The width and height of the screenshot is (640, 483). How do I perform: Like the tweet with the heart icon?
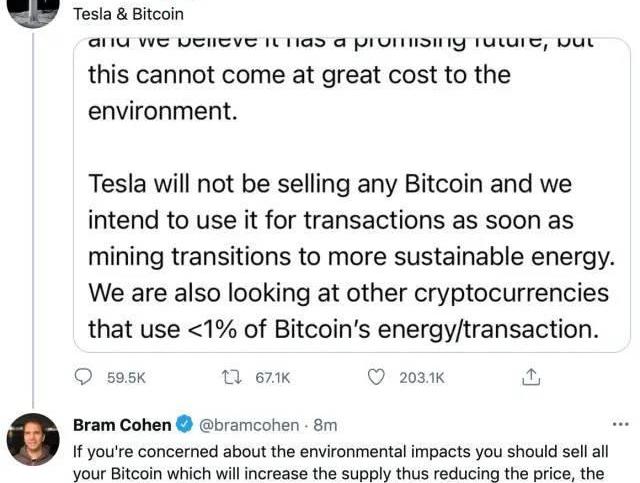377,378
